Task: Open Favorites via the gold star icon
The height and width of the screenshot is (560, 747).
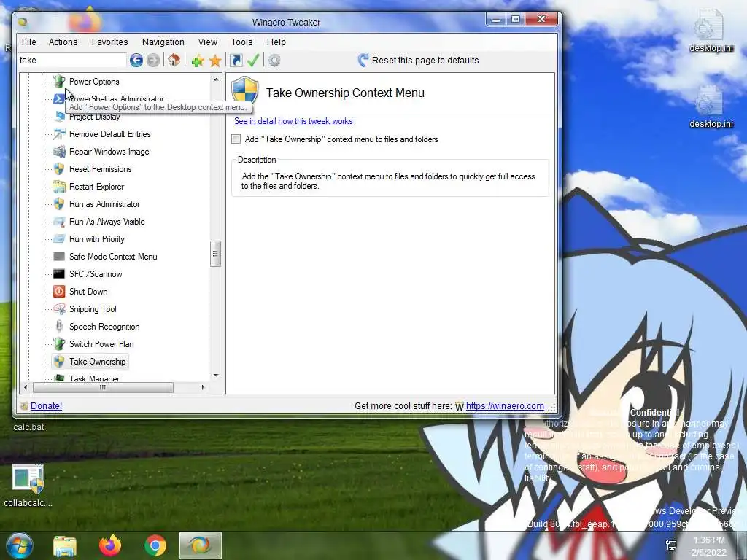Action: [215, 61]
